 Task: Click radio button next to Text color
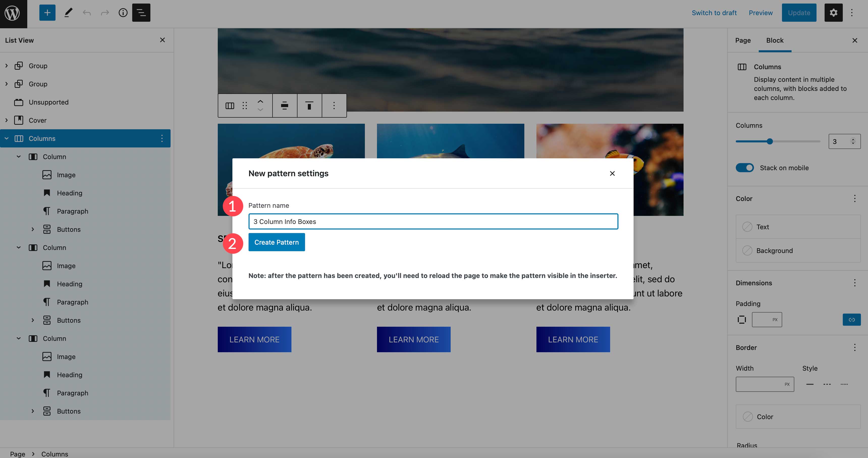coord(747,226)
